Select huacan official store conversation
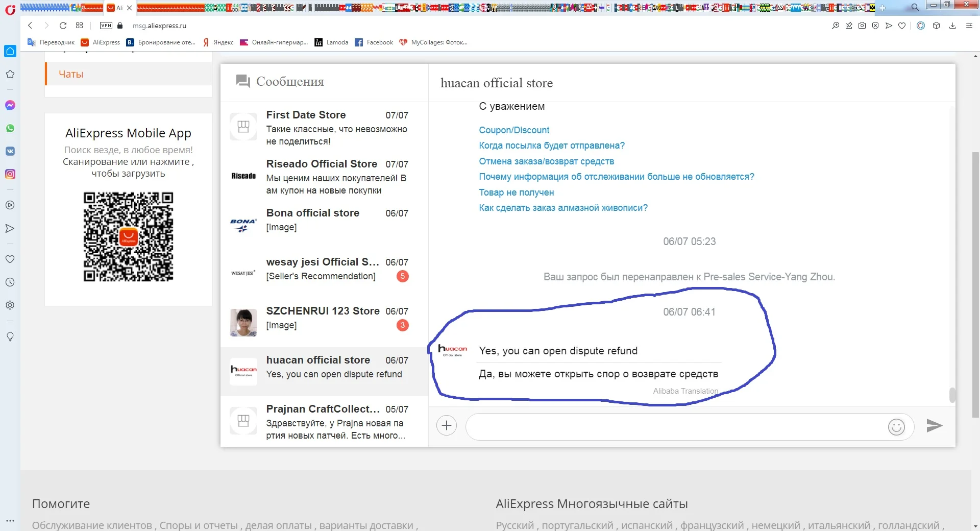This screenshot has width=980, height=531. pos(324,372)
